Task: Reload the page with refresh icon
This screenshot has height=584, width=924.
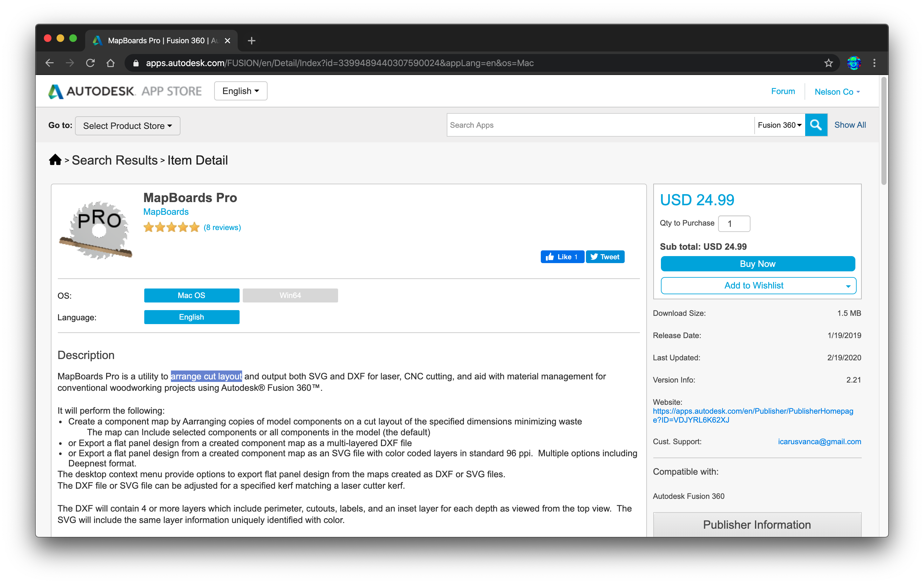Action: 90,63
